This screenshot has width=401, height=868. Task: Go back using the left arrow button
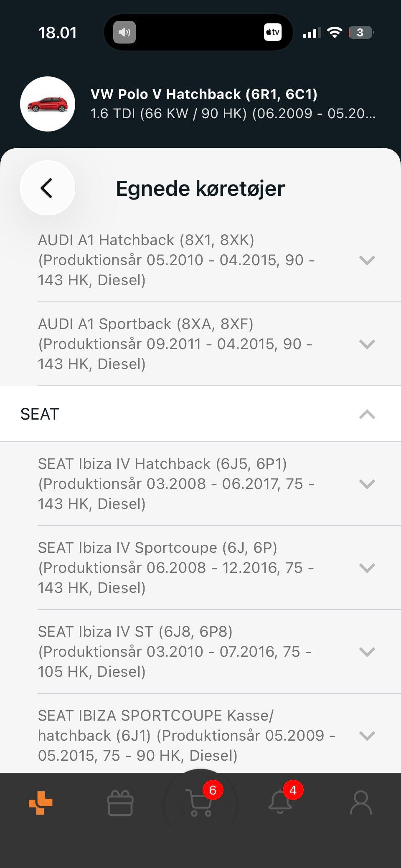pos(47,188)
